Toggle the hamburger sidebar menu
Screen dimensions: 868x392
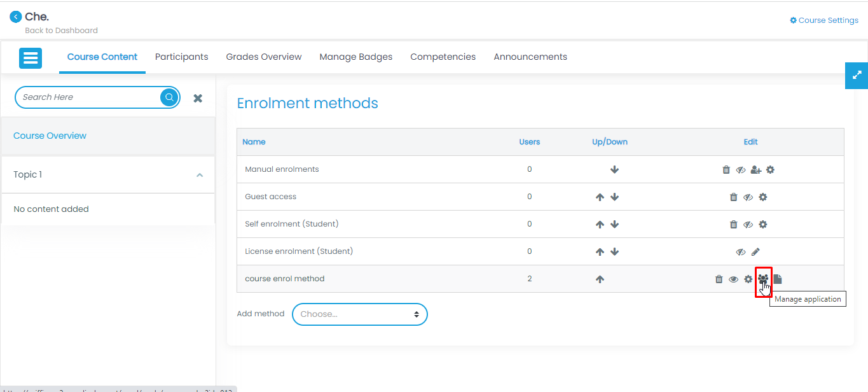tap(31, 58)
